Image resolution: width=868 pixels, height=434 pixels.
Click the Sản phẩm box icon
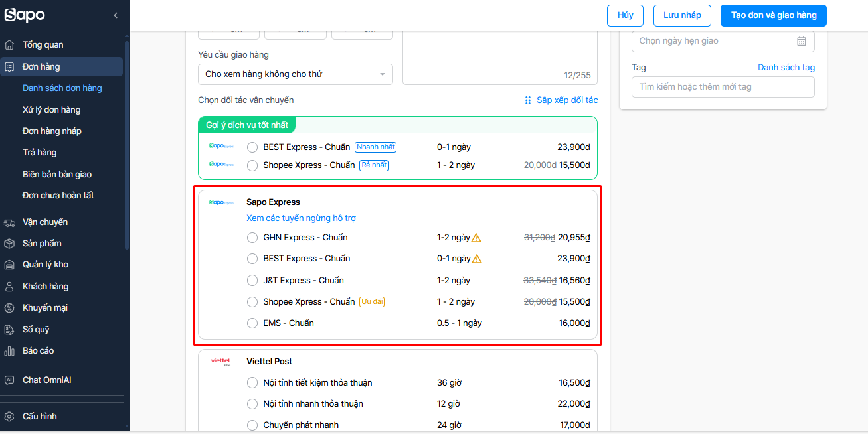point(9,244)
